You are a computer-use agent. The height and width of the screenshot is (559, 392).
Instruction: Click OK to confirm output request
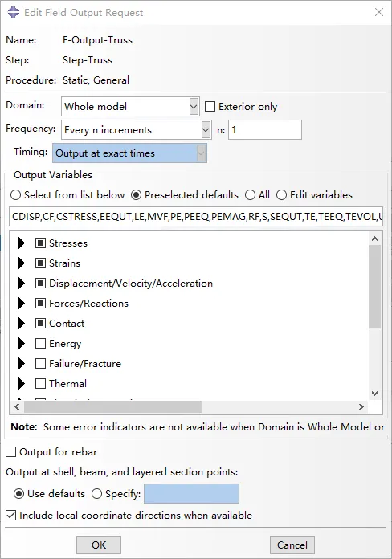click(x=99, y=545)
